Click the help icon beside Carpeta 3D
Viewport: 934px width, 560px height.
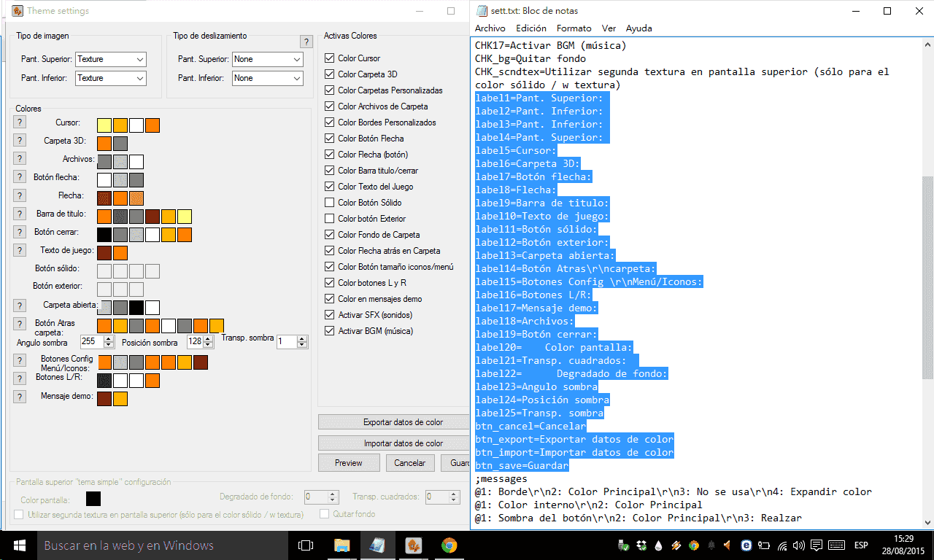tap(20, 140)
